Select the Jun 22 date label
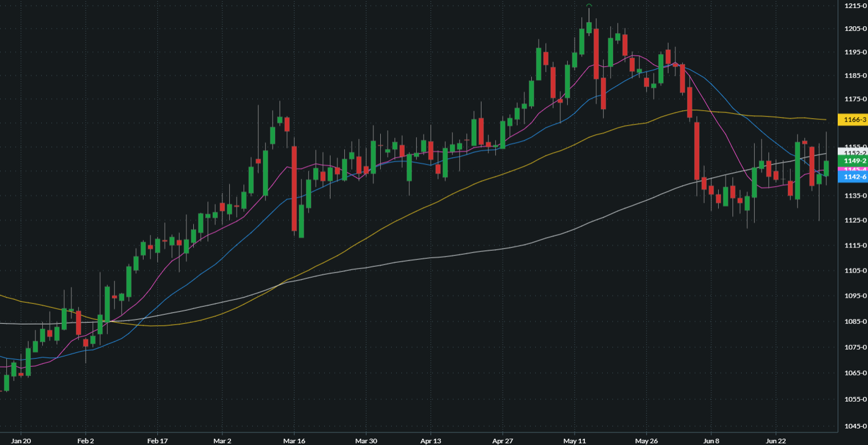The image size is (868, 445). tap(775, 441)
